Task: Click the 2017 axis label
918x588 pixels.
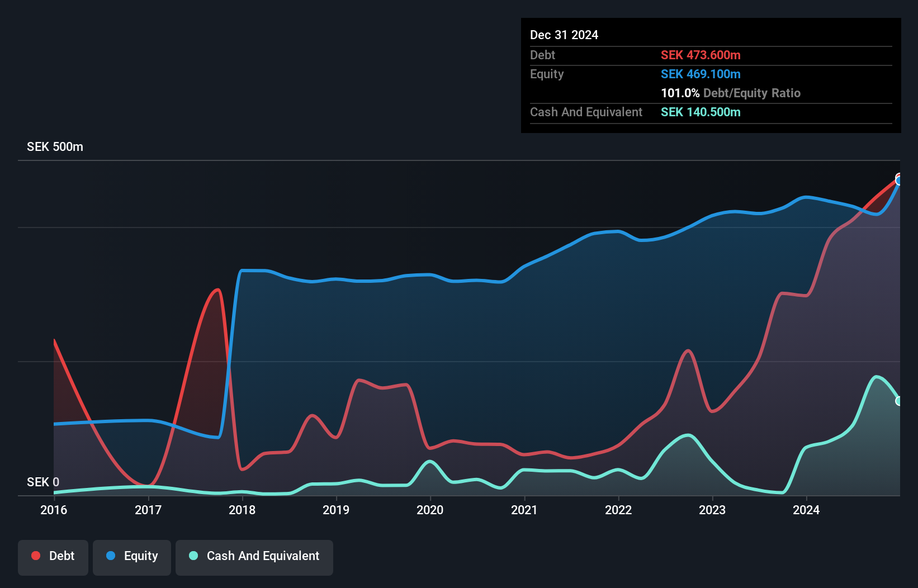Action: 148,510
